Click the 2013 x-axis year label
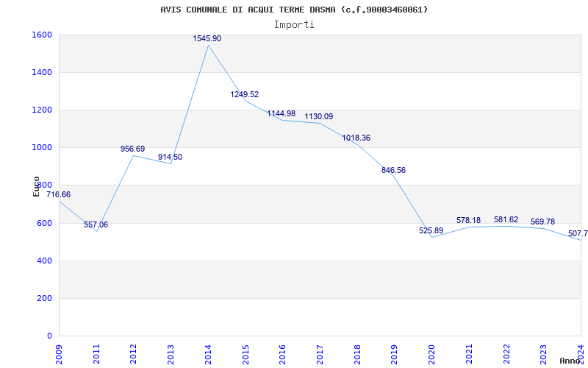 tap(171, 354)
